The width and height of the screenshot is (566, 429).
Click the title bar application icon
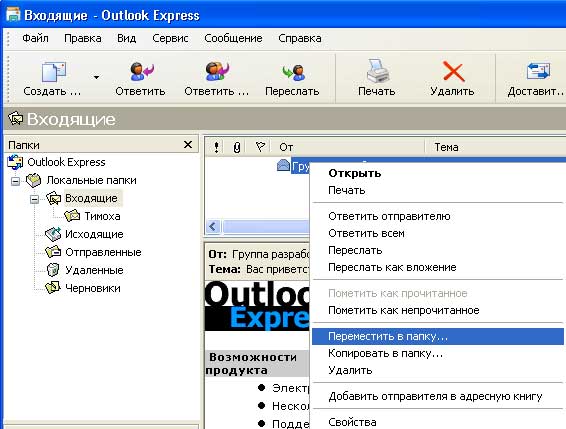13,14
